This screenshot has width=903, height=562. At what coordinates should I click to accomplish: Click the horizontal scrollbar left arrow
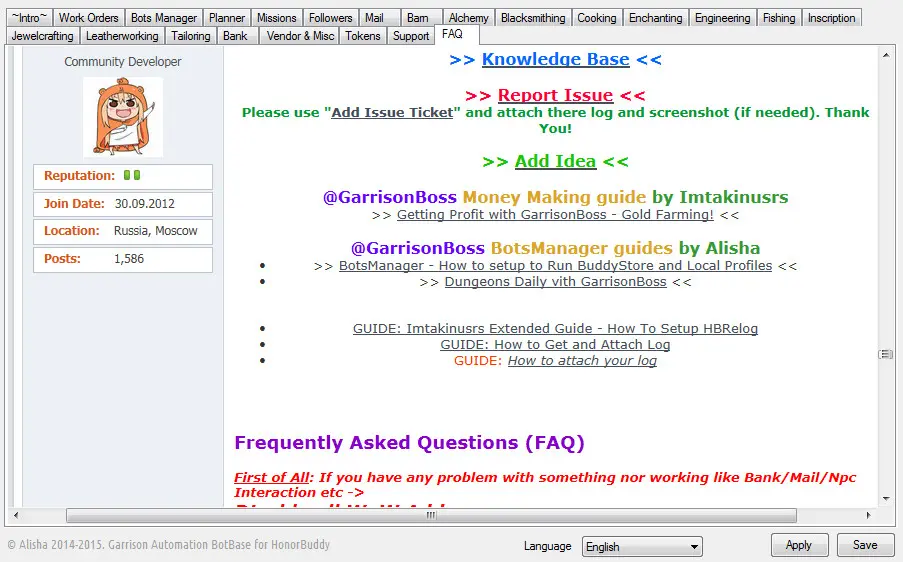pos(16,515)
